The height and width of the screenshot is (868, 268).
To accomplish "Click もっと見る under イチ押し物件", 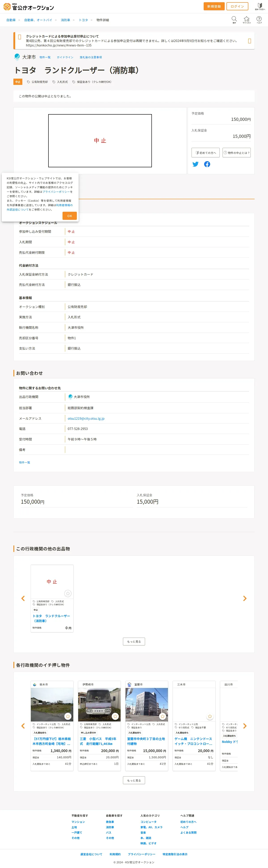I will click(134, 780).
